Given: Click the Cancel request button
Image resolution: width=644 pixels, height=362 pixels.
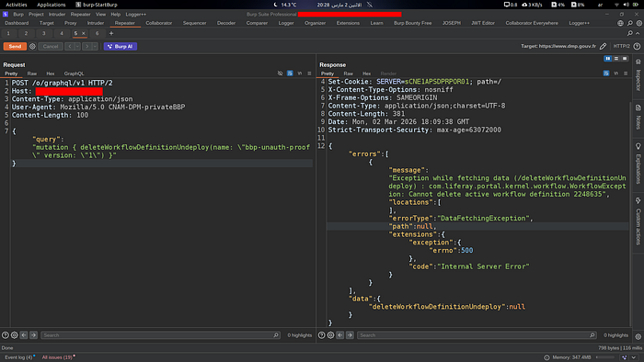Looking at the screenshot, I should tap(51, 46).
